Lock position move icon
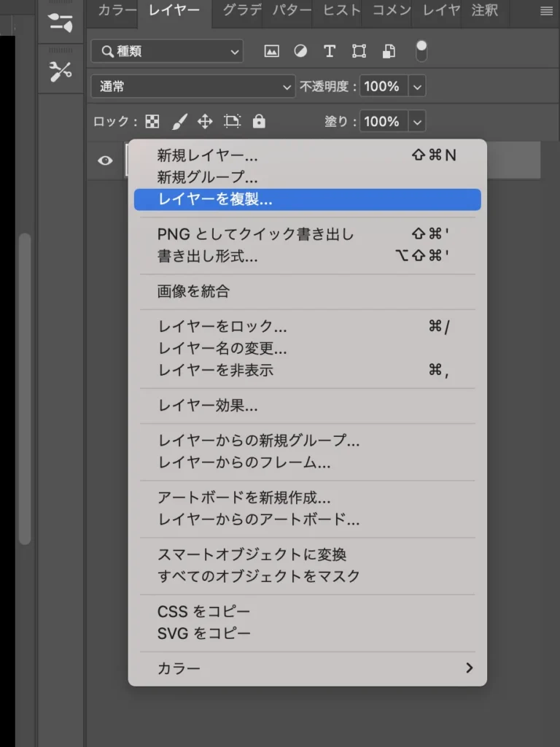 [205, 122]
